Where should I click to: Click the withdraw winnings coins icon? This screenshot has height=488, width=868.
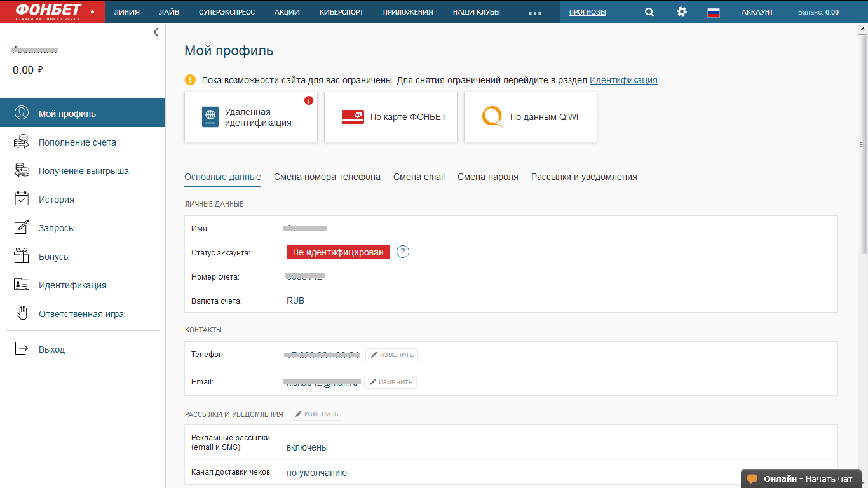pyautogui.click(x=22, y=170)
